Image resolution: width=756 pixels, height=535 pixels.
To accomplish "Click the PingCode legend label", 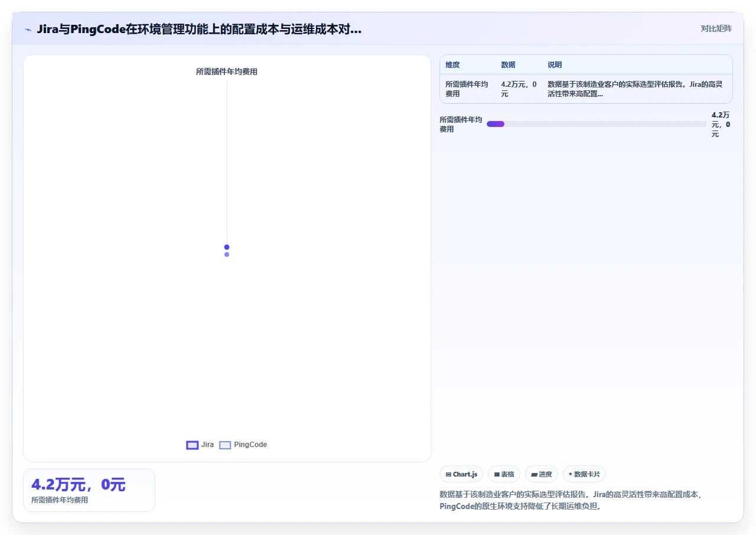I will click(250, 445).
